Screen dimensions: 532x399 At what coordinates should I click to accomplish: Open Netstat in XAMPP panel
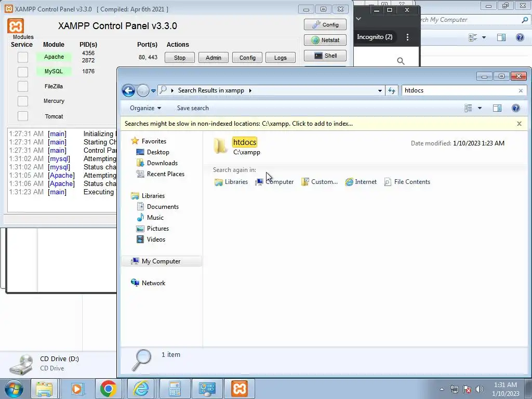(325, 40)
